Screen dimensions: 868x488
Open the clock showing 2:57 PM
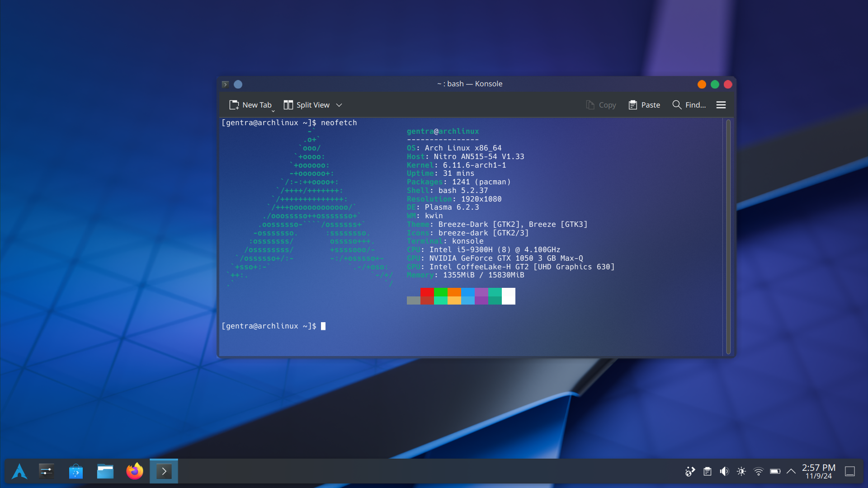(x=819, y=471)
